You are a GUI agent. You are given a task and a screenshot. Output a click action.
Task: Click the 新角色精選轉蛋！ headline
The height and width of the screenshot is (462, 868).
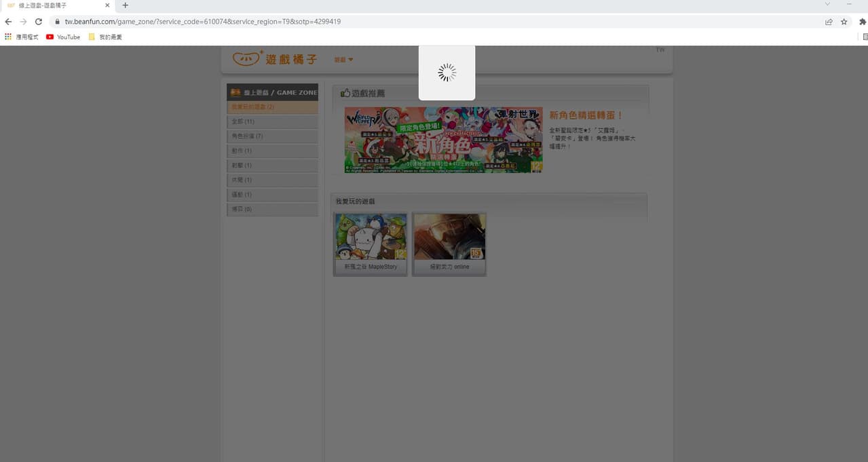tap(586, 115)
